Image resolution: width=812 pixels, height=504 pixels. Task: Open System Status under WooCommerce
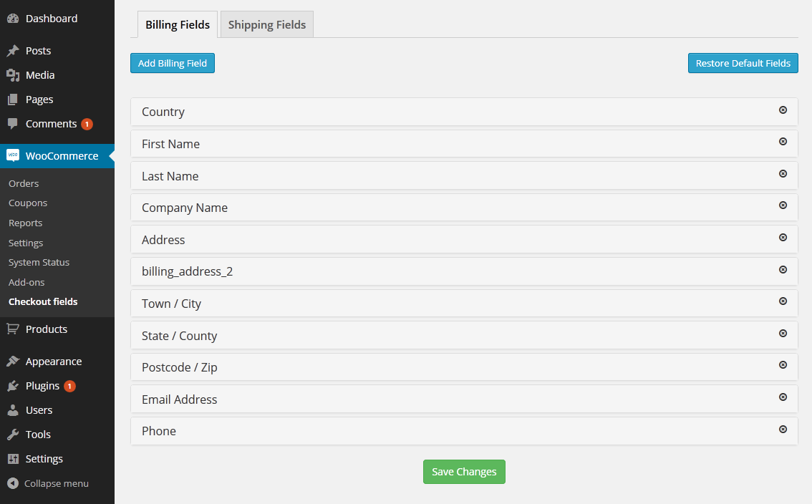(39, 262)
